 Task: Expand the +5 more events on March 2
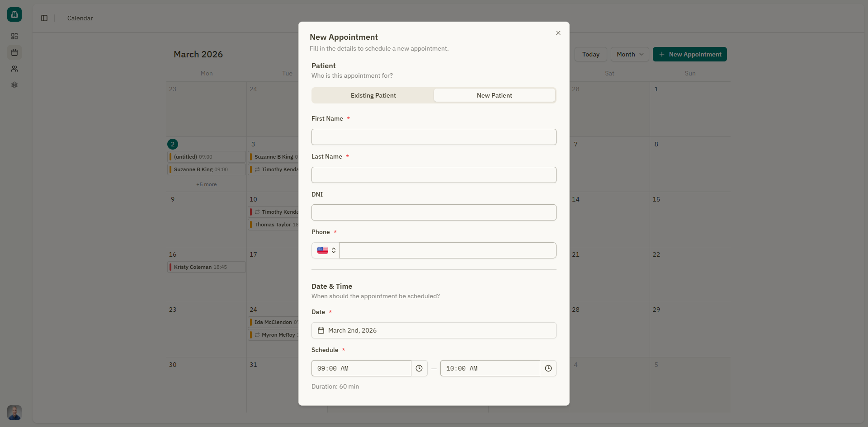click(x=206, y=184)
